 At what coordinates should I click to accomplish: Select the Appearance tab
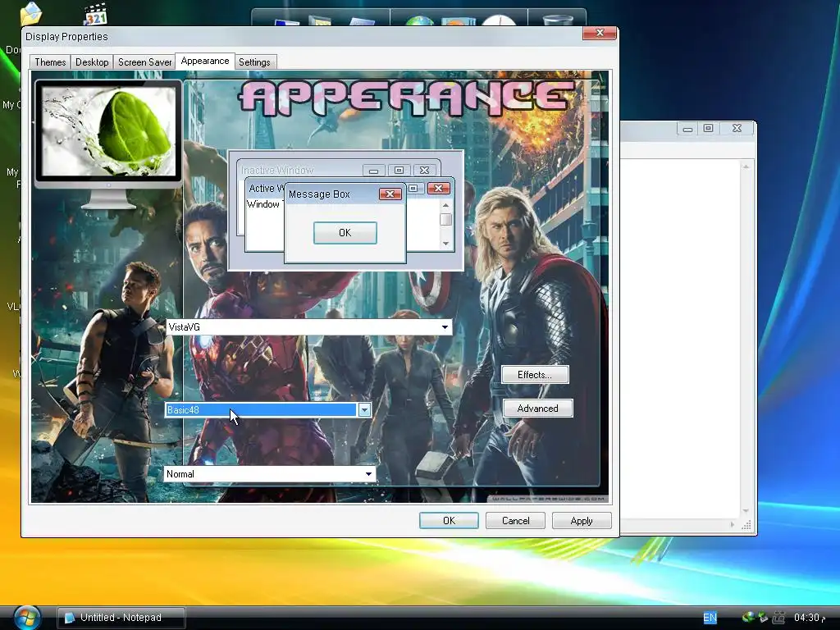pos(204,61)
